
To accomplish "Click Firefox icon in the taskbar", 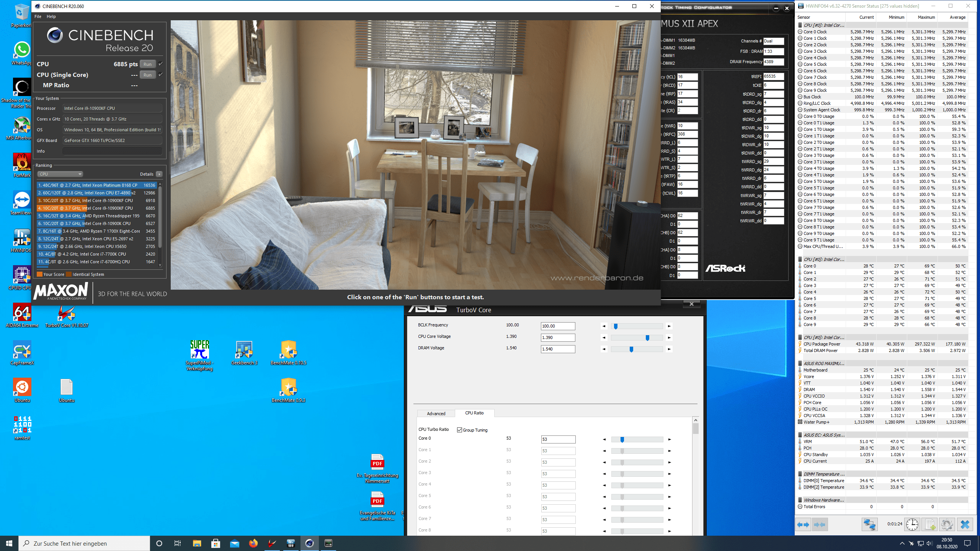I will pos(253,543).
